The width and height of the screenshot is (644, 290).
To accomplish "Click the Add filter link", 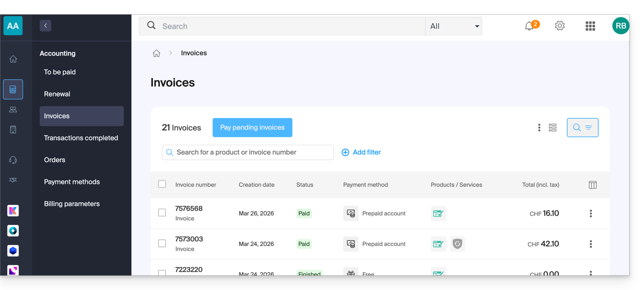I will [361, 152].
